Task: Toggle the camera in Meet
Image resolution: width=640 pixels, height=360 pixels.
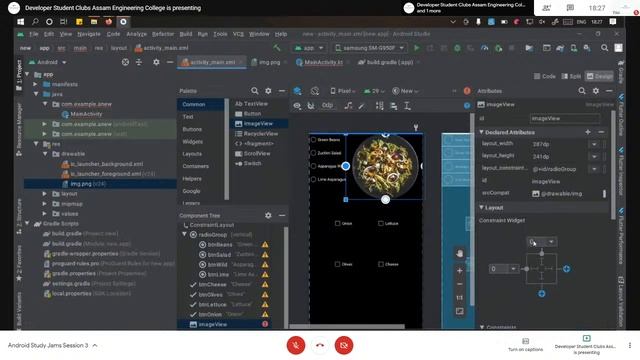Action: tap(344, 345)
